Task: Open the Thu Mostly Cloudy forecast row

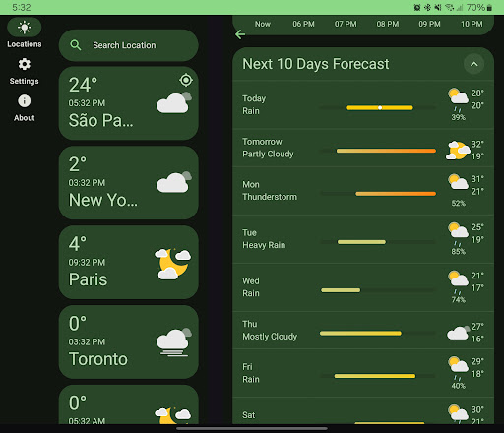Action: tap(363, 331)
